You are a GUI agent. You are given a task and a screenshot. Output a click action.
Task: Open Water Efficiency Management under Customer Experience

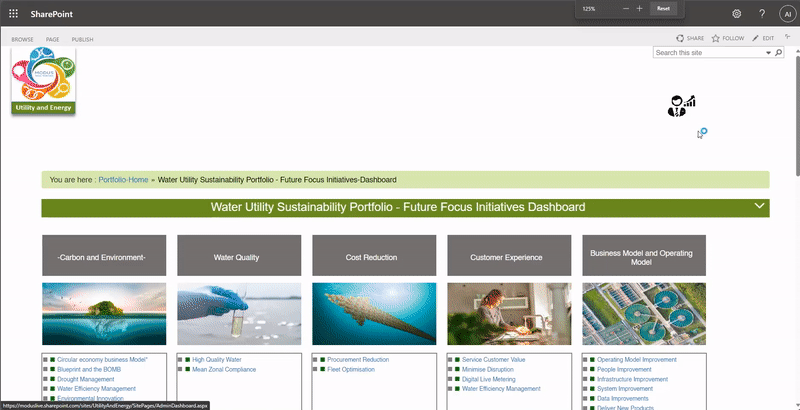click(501, 389)
